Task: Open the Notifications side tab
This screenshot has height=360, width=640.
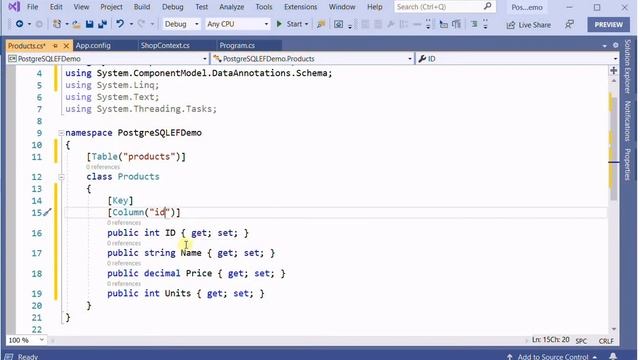Action: 628,121
